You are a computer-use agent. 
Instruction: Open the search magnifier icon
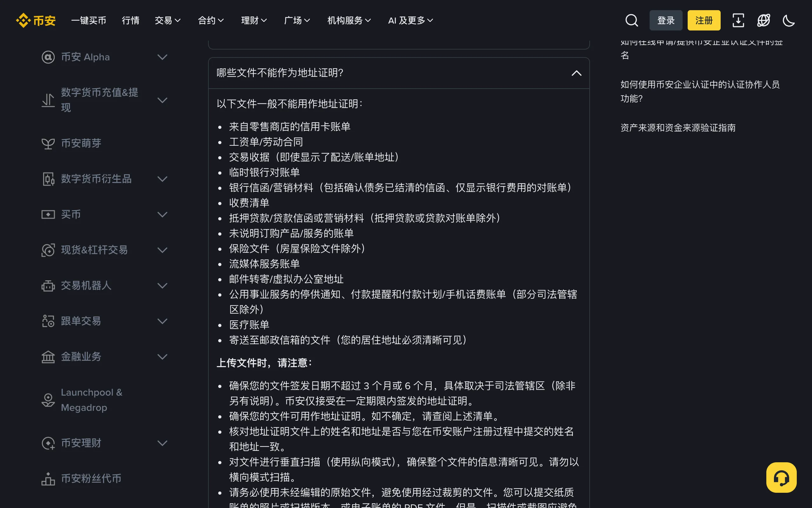click(632, 21)
